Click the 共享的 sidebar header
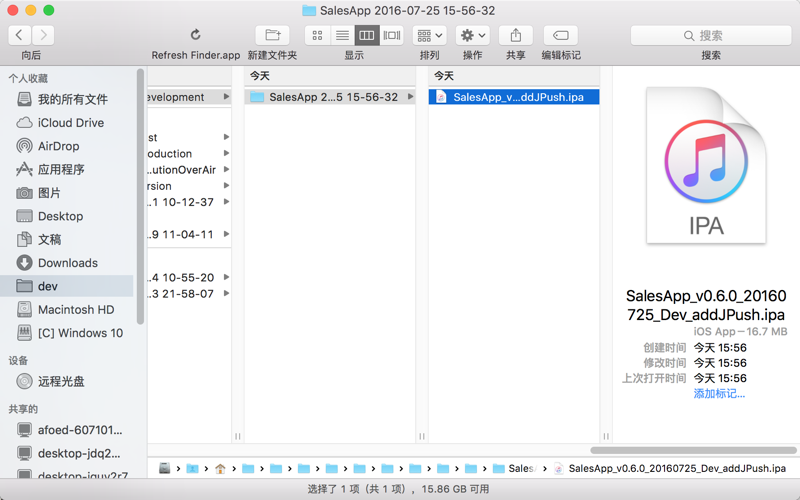800x500 pixels. tap(23, 409)
